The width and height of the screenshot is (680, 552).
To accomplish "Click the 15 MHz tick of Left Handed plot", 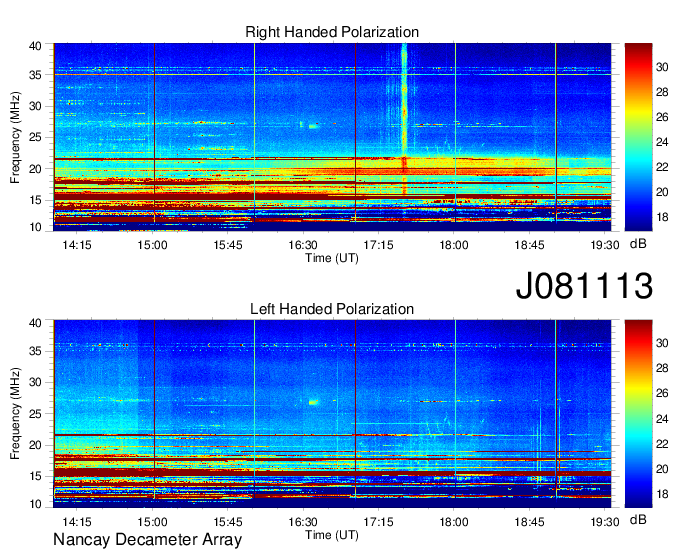I will coord(35,476).
